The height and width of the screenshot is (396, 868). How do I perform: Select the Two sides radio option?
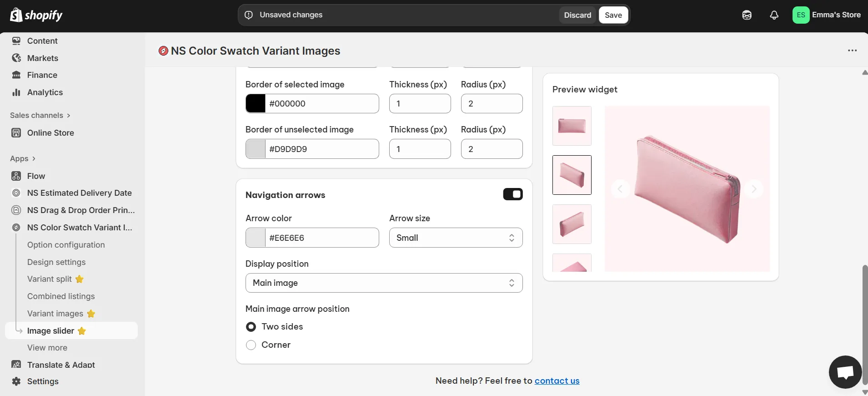coord(251,327)
